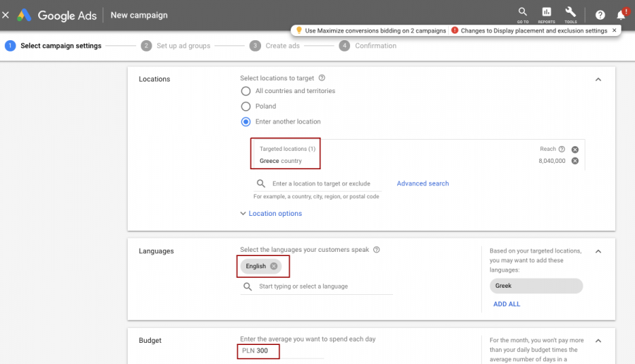
Task: Remove the English language chip
Action: click(x=274, y=266)
